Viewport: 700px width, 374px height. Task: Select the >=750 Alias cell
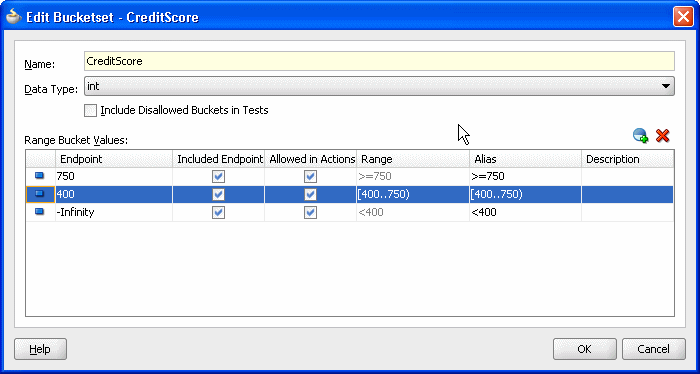coord(525,176)
